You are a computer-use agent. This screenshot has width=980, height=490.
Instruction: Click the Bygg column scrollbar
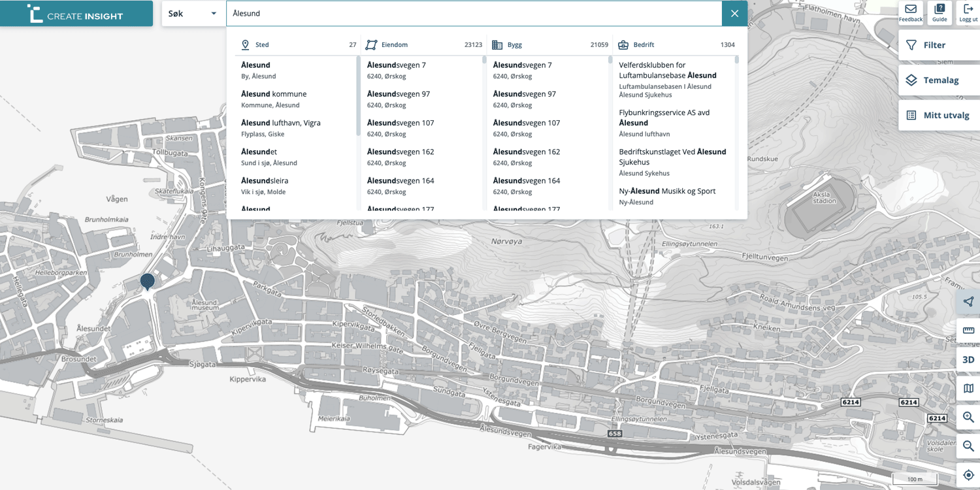pos(610,59)
